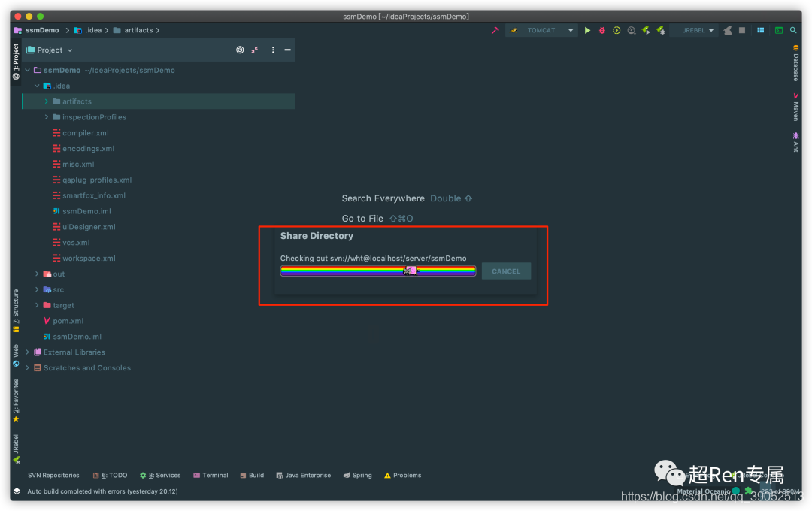Open SVN Repositories tool window
The image size is (812, 511).
point(54,476)
